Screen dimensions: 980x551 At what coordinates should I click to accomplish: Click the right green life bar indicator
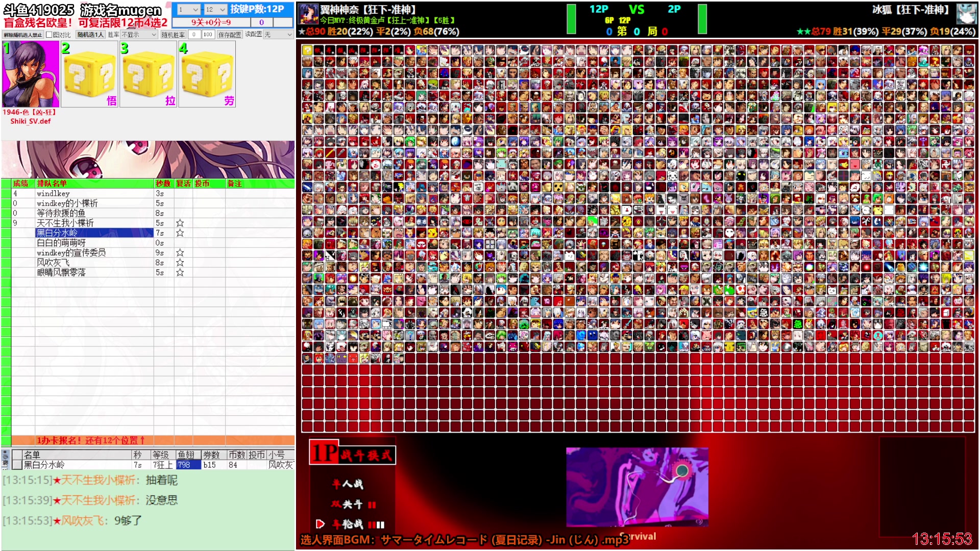(702, 19)
